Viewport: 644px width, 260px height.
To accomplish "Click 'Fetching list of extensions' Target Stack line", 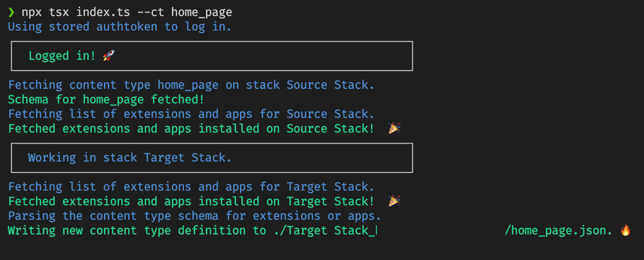I will tap(191, 187).
